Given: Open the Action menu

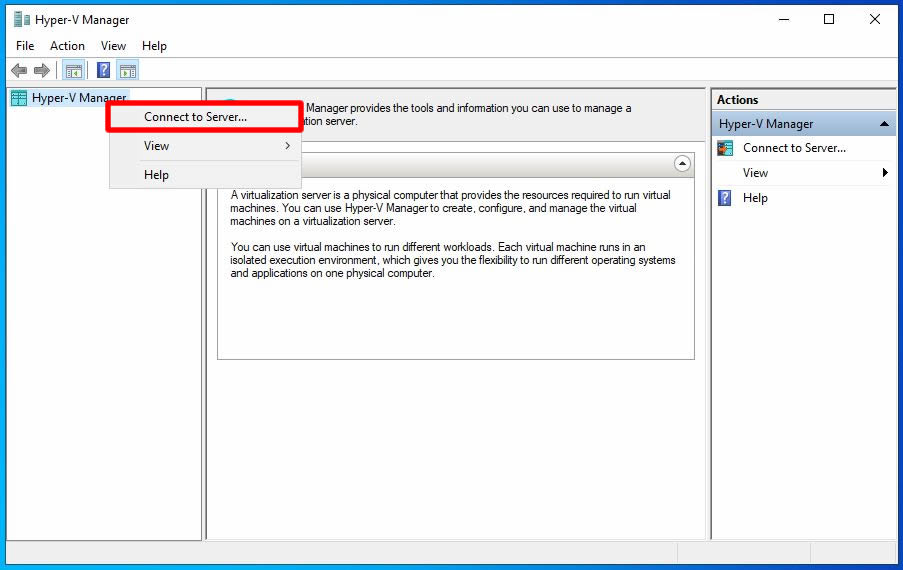Looking at the screenshot, I should pyautogui.click(x=67, y=45).
